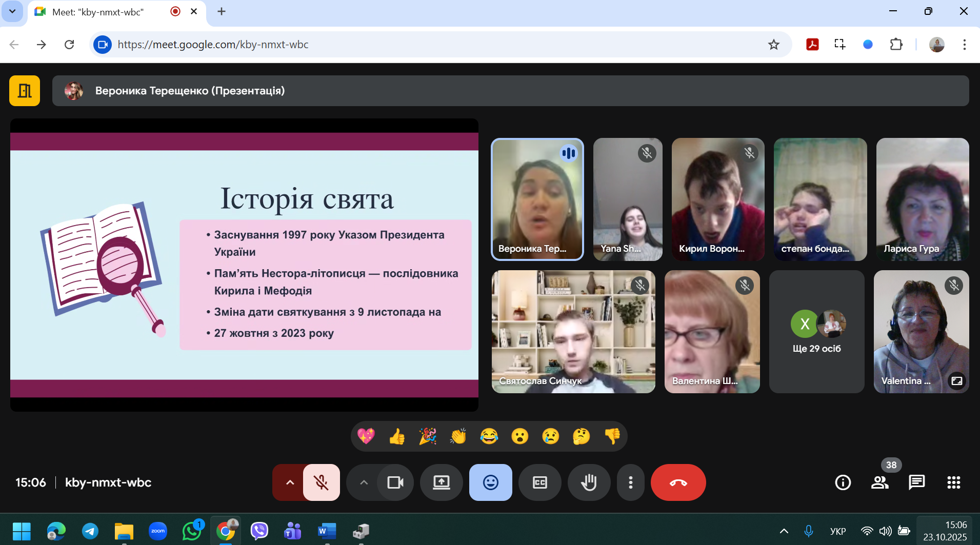Open meeting details info icon
980x545 pixels.
click(x=843, y=482)
